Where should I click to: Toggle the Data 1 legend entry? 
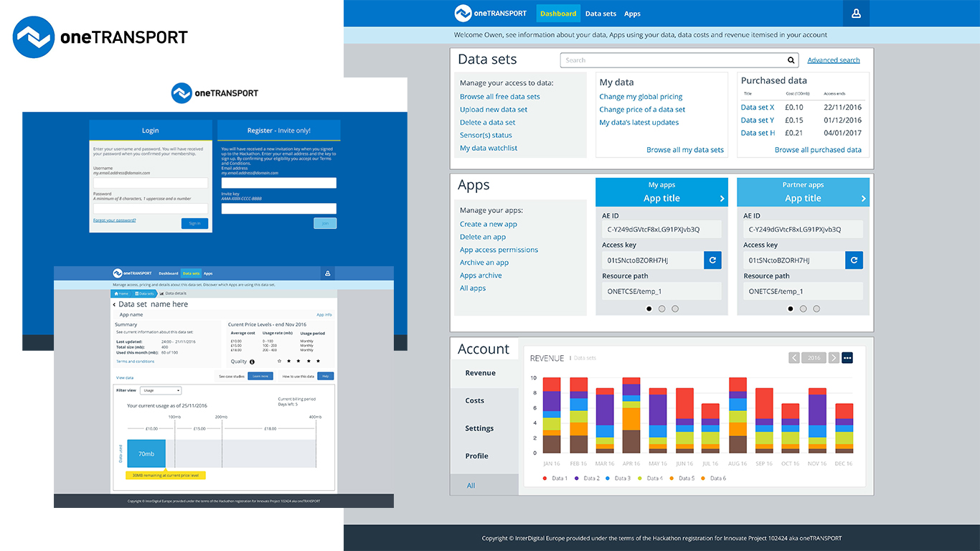[x=555, y=478]
